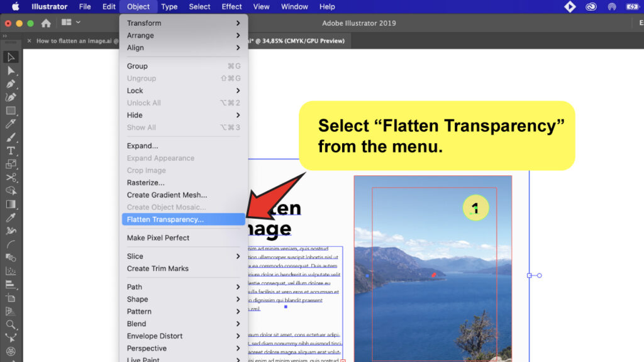This screenshot has height=362, width=644.
Task: Open the Apple menu
Action: tap(16, 6)
